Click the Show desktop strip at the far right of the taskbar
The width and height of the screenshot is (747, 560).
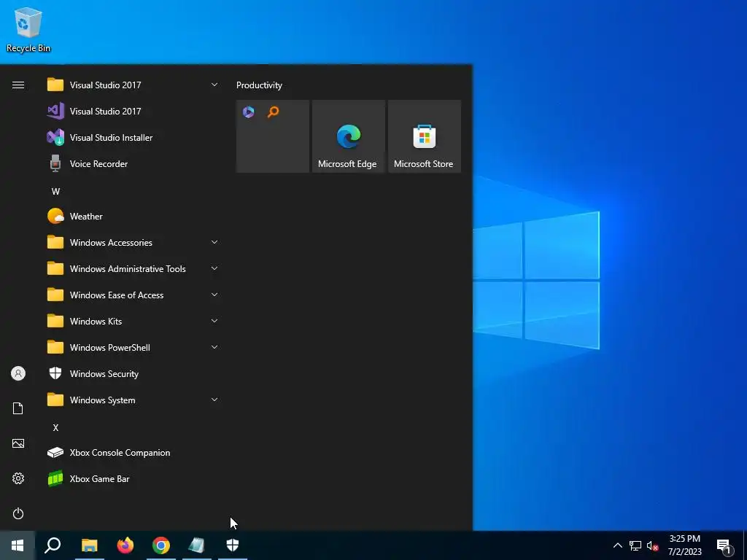[x=745, y=545]
